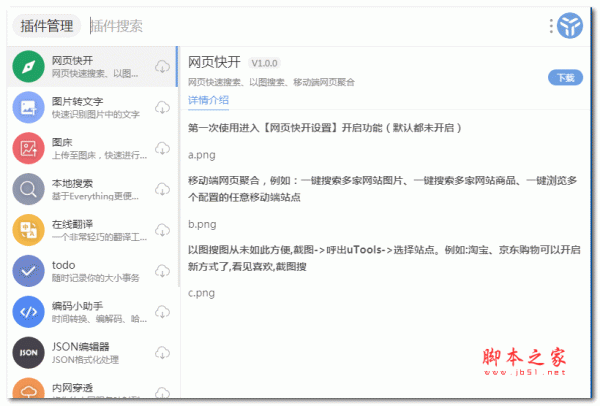Select the 图床 list entry title

62,142
